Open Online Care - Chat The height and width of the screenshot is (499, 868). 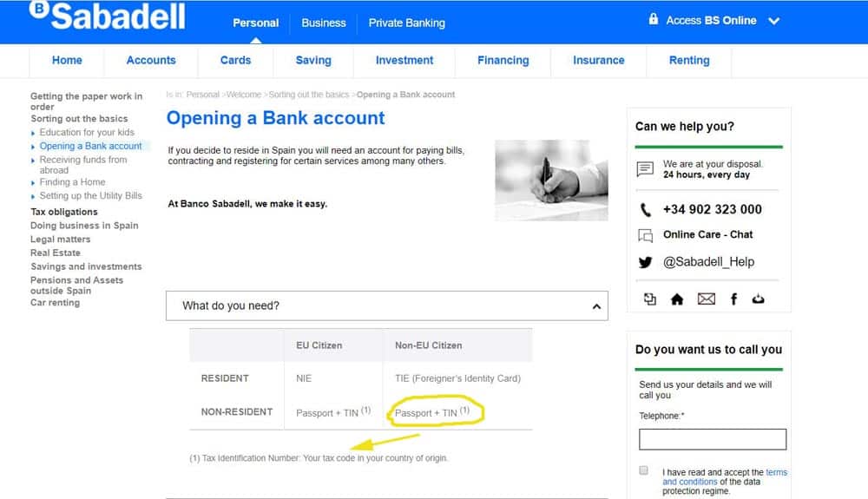pyautogui.click(x=707, y=234)
